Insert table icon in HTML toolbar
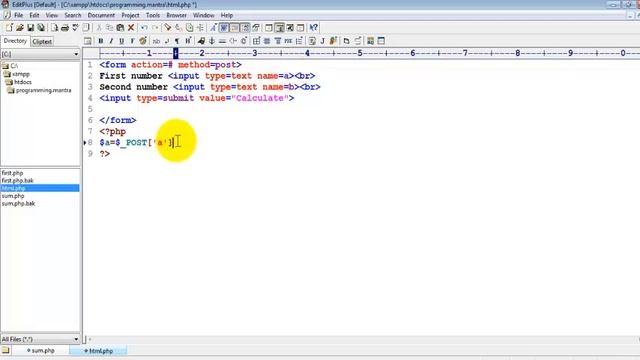The image size is (640, 360). [256, 41]
